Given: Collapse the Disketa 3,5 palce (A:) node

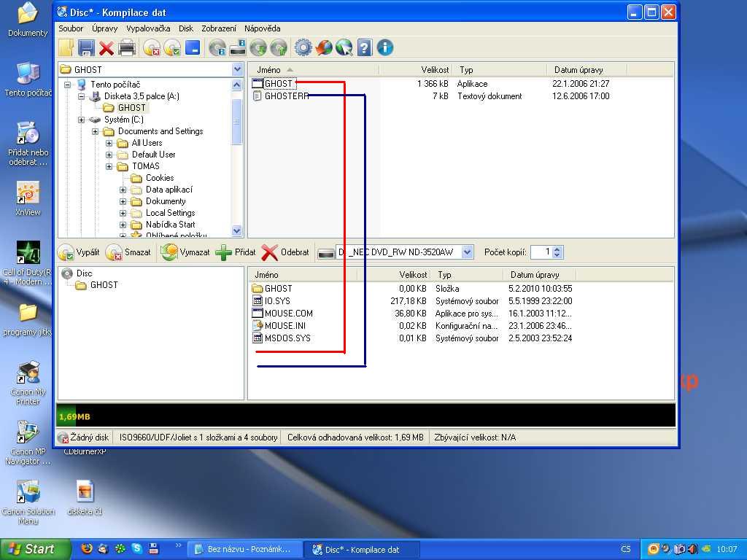Looking at the screenshot, I should (x=82, y=96).
